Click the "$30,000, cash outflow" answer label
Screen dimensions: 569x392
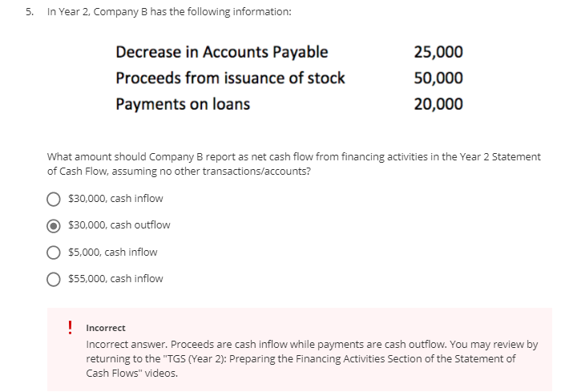click(x=119, y=225)
